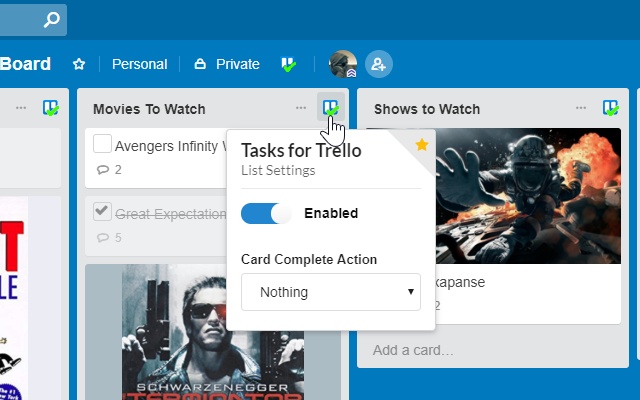This screenshot has height=400, width=640.
Task: Open Tasks for Trello board header icon
Action: (x=288, y=64)
